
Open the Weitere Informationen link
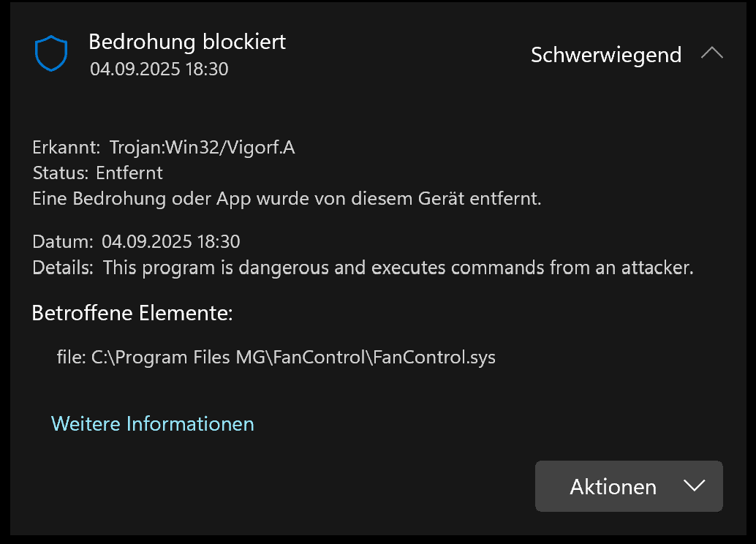[x=153, y=423]
